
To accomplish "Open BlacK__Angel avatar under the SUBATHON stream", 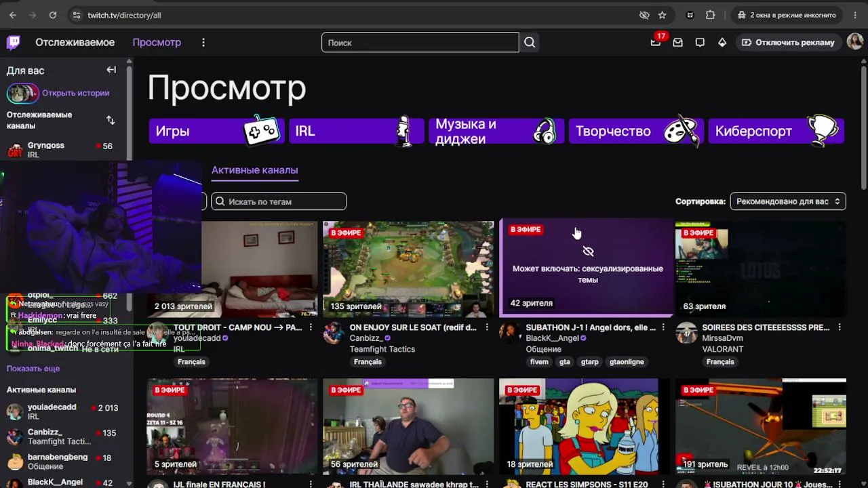I will tap(509, 333).
